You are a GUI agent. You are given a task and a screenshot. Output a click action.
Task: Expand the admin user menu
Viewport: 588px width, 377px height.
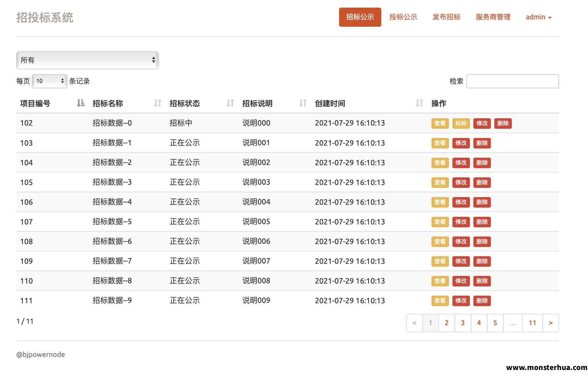[x=538, y=17]
